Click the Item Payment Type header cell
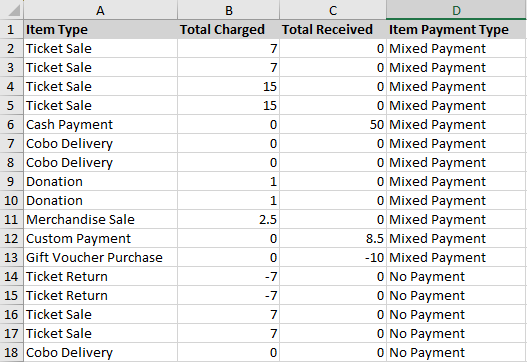527x362 pixels. 456,30
